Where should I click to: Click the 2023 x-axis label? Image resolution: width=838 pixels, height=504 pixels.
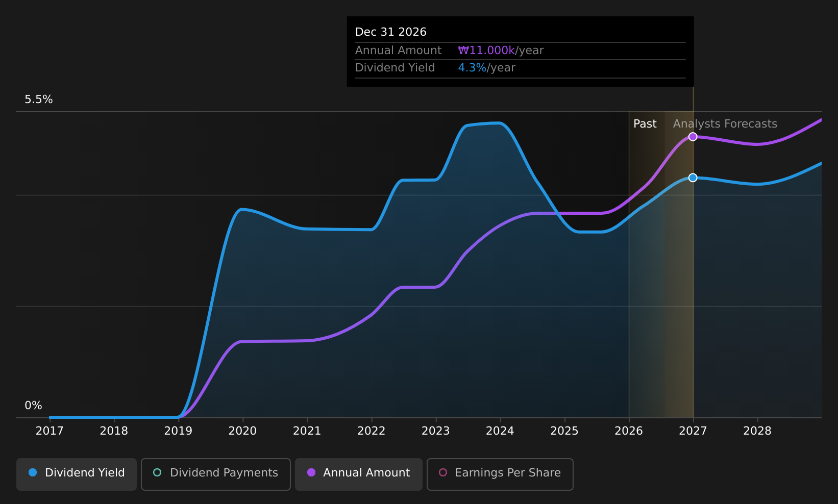(435, 431)
